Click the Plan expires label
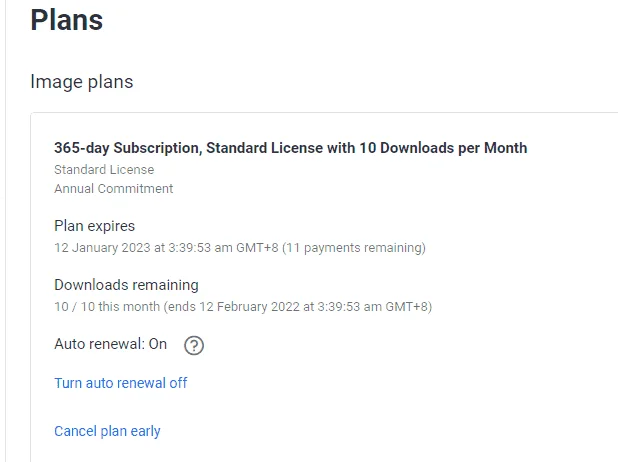Image resolution: width=618 pixels, height=462 pixels. [95, 226]
